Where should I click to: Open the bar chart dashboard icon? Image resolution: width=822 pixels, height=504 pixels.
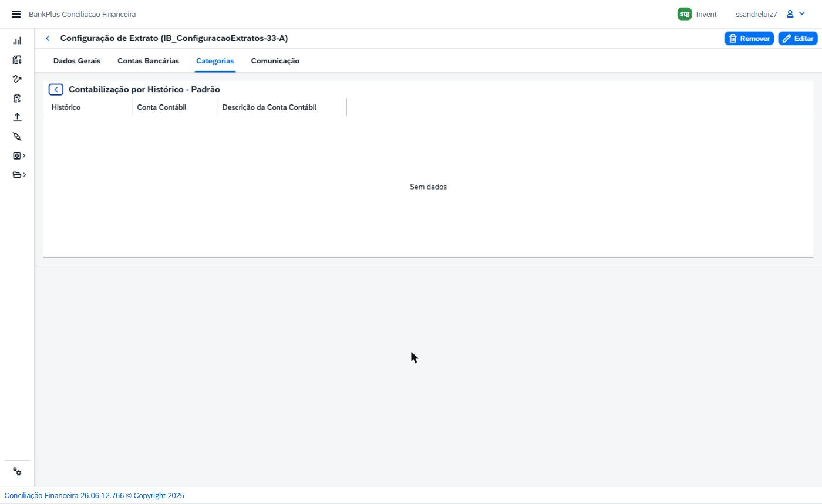17,40
